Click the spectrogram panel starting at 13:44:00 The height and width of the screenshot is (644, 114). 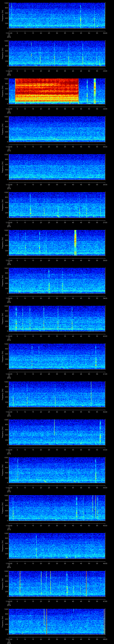(57, 508)
